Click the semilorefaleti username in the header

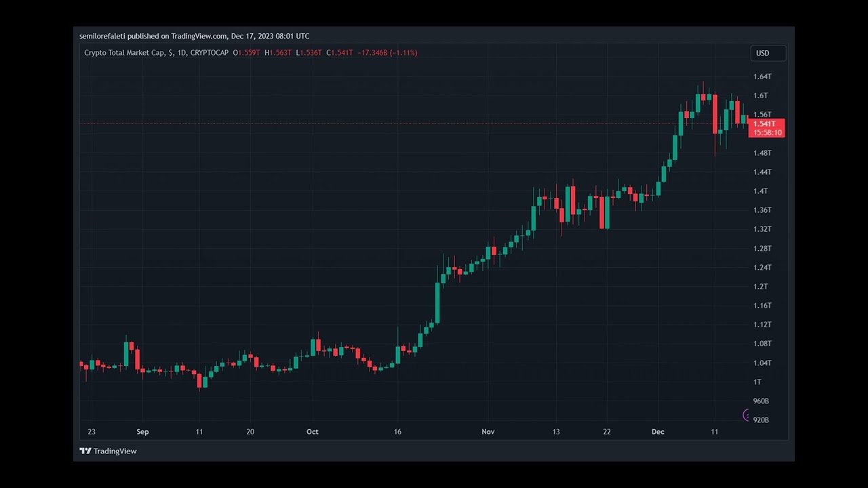point(102,36)
